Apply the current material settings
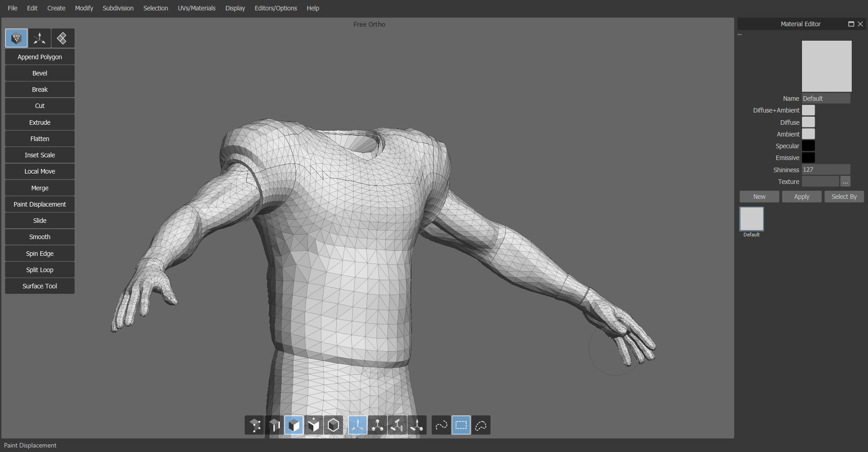The height and width of the screenshot is (452, 868). point(802,196)
